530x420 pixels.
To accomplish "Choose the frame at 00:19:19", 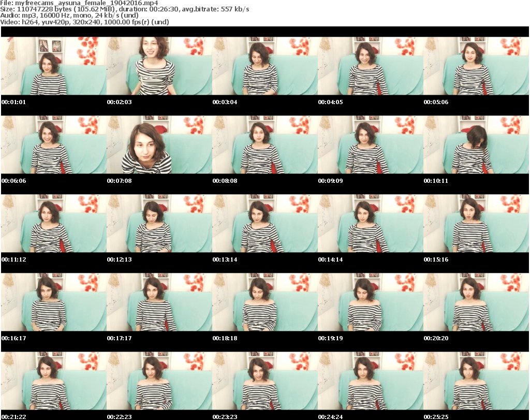I will point(371,302).
